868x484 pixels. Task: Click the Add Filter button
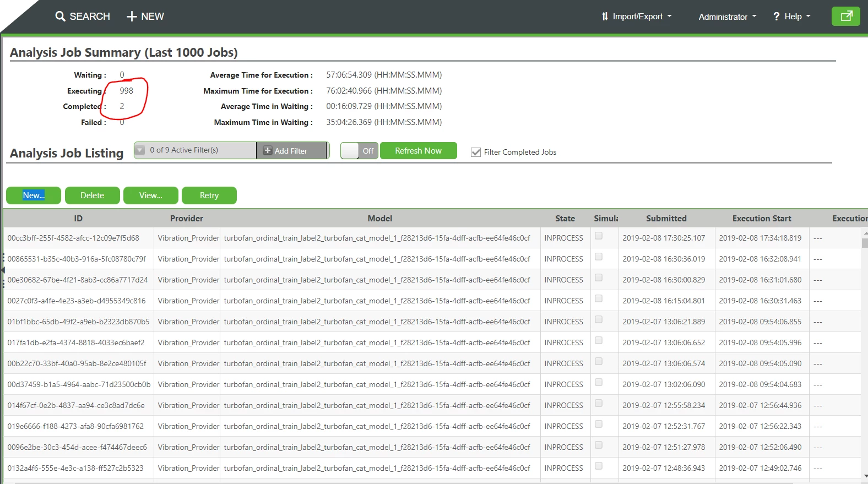tap(291, 150)
